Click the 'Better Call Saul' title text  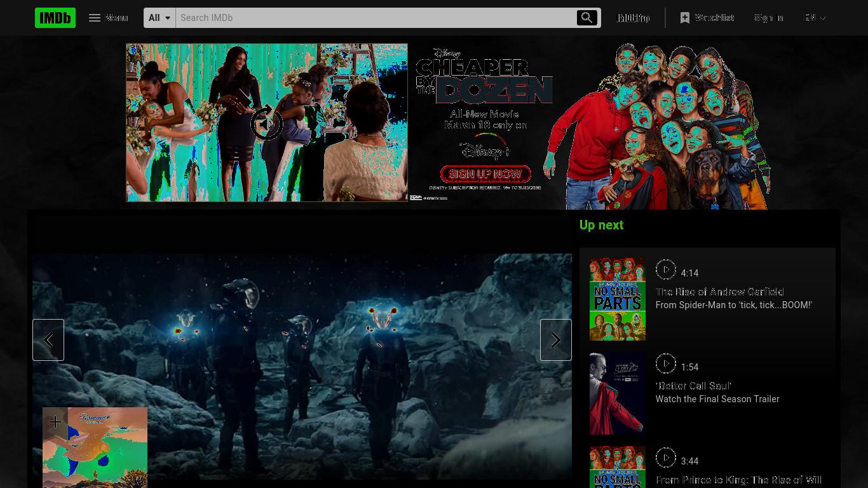tap(693, 386)
